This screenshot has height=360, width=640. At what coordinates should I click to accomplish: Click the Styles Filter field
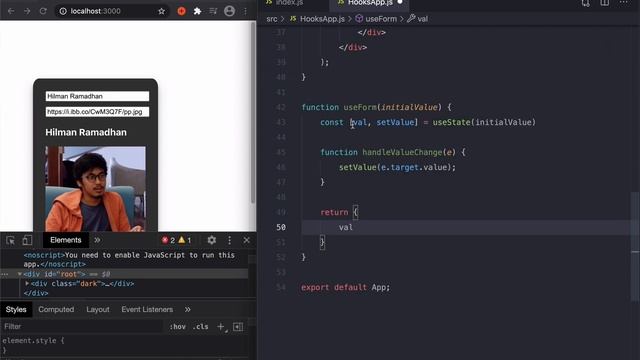[82, 327]
